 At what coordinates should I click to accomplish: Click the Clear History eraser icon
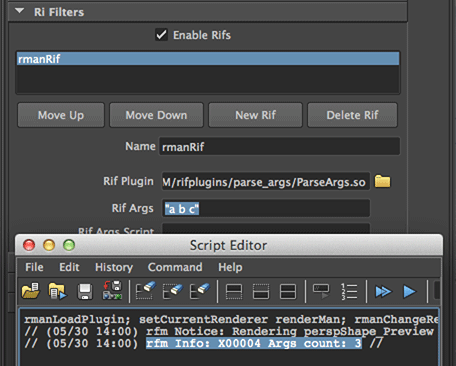[x=145, y=291]
